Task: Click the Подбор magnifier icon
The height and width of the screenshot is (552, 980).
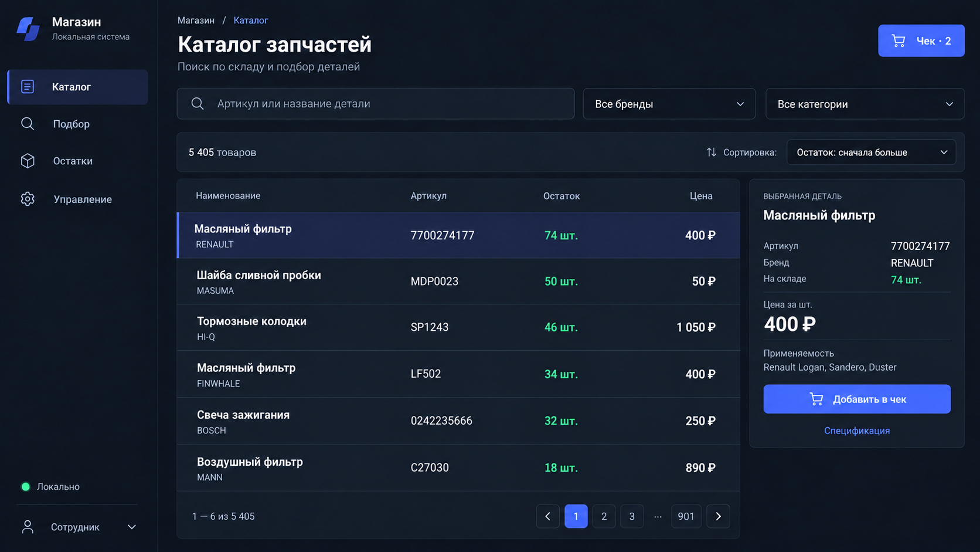Action: click(x=28, y=124)
